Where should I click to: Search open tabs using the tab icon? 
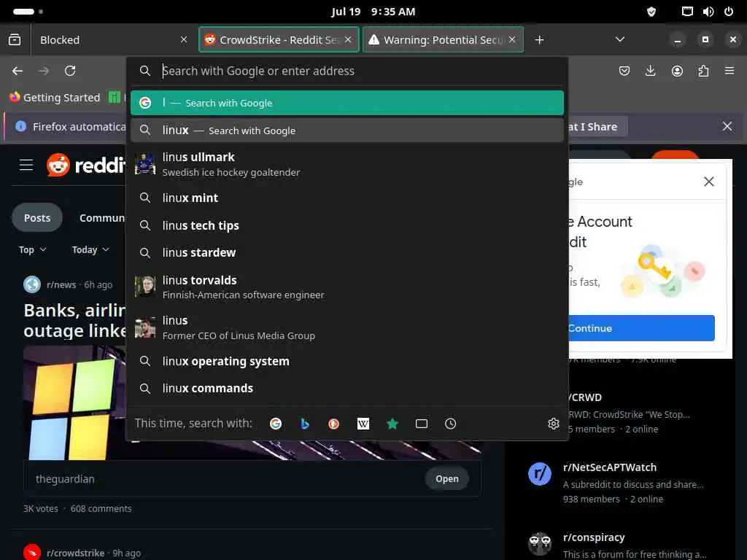422,424
